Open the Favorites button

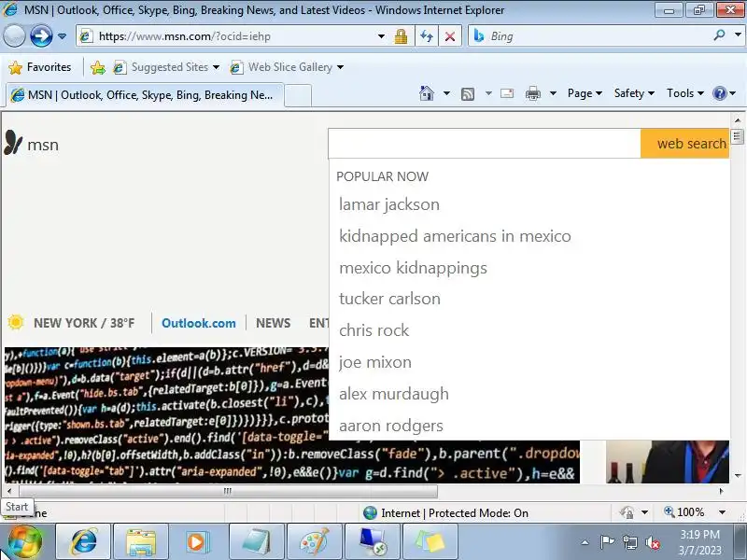[x=40, y=67]
